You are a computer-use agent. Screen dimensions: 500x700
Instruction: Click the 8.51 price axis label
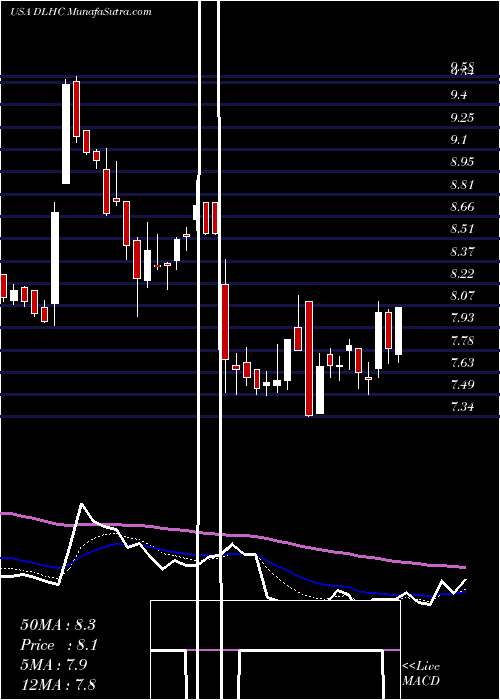(x=462, y=229)
